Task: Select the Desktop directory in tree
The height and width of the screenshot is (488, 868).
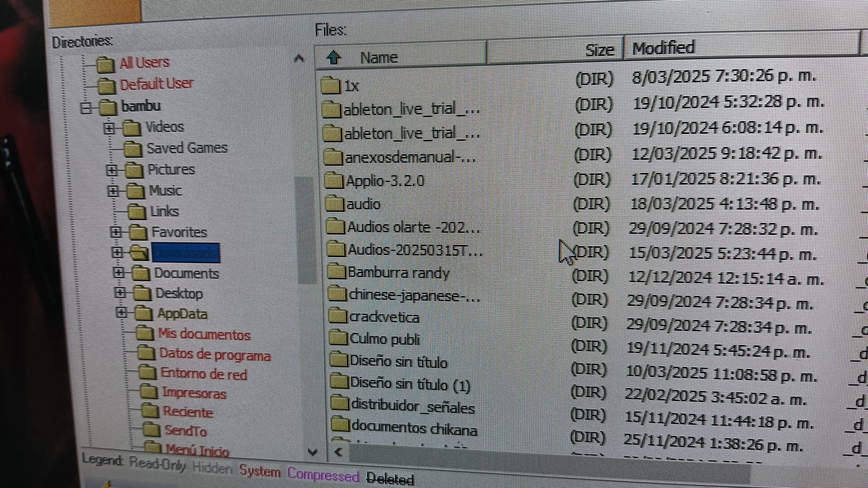Action: 179,293
